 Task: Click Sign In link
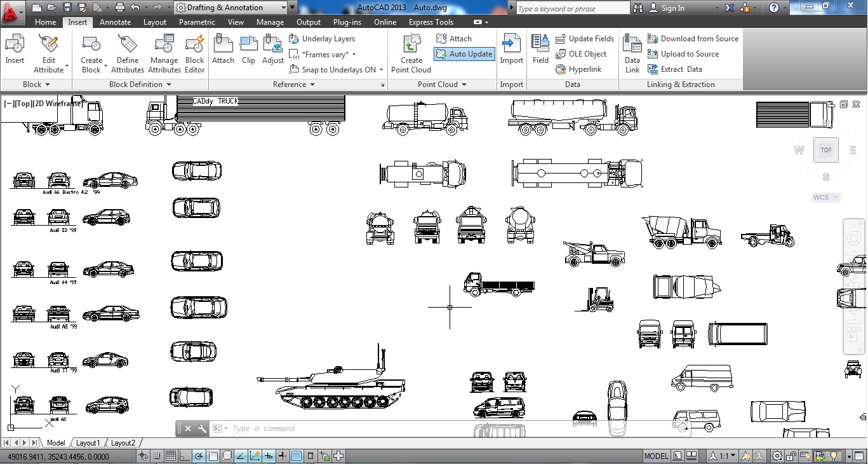(x=667, y=8)
